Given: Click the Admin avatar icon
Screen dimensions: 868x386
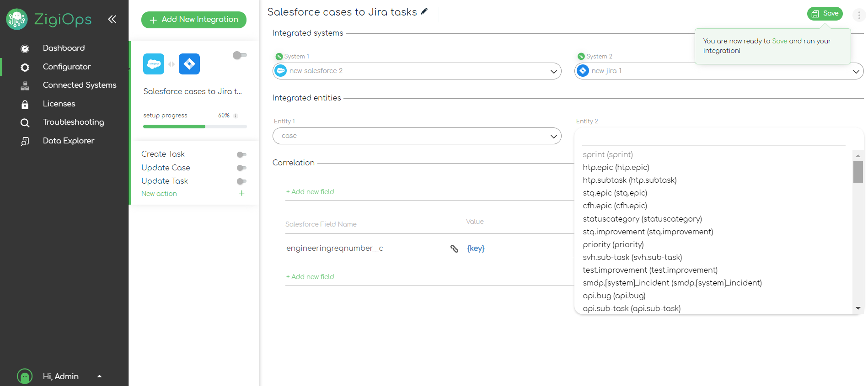Looking at the screenshot, I should 25,376.
